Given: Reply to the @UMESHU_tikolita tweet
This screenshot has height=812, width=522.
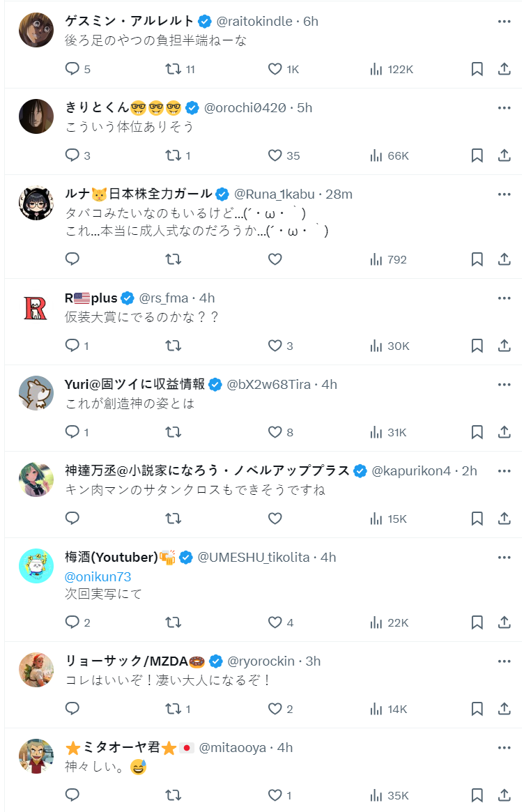Looking at the screenshot, I should pos(72,622).
